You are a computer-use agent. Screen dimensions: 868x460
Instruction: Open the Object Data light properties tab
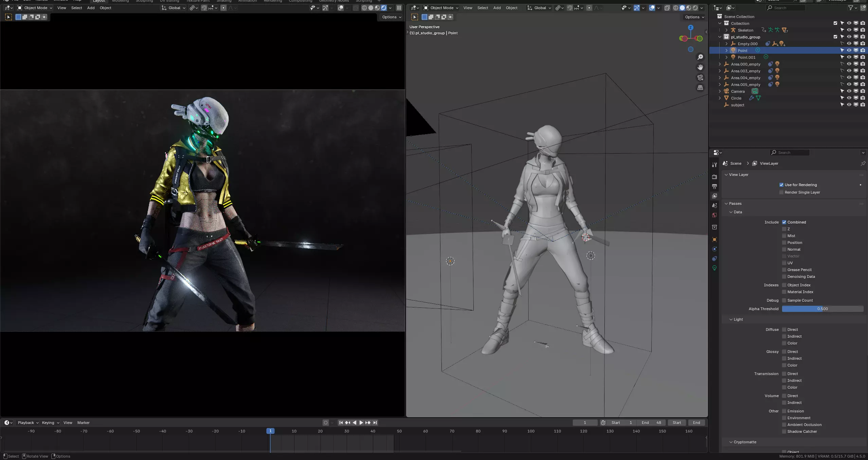click(715, 268)
